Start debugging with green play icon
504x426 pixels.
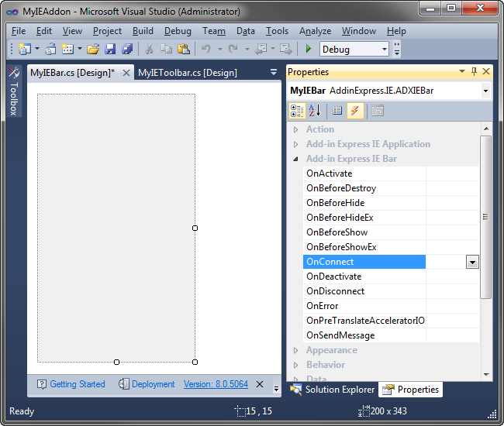coord(309,49)
